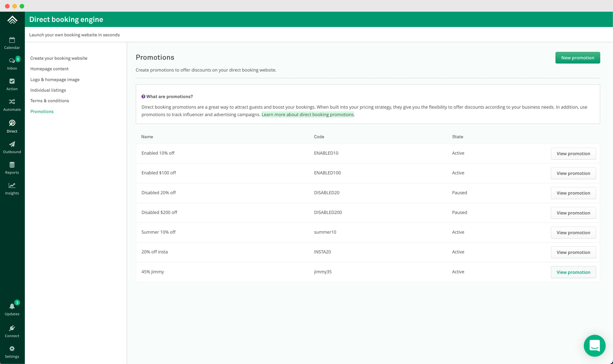View promotion for Disabled 20% off

tap(573, 193)
